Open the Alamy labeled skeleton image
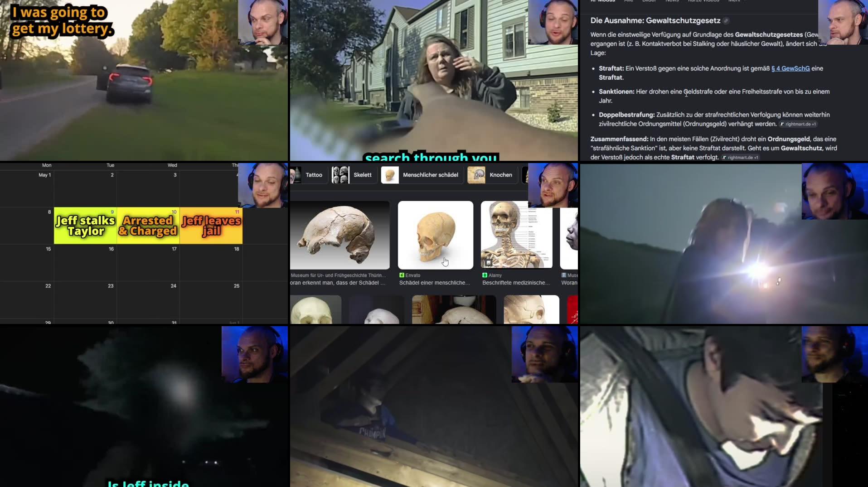This screenshot has height=487, width=868. pos(517,235)
